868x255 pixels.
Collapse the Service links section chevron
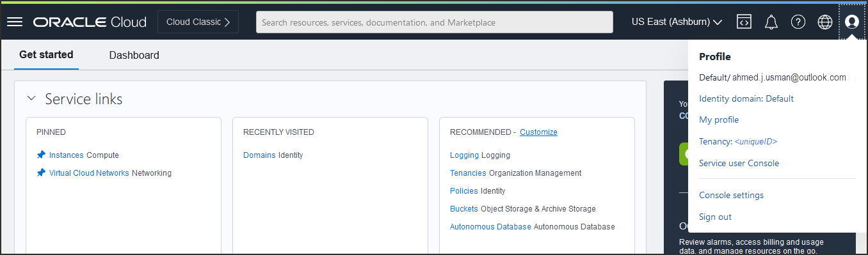coord(31,99)
